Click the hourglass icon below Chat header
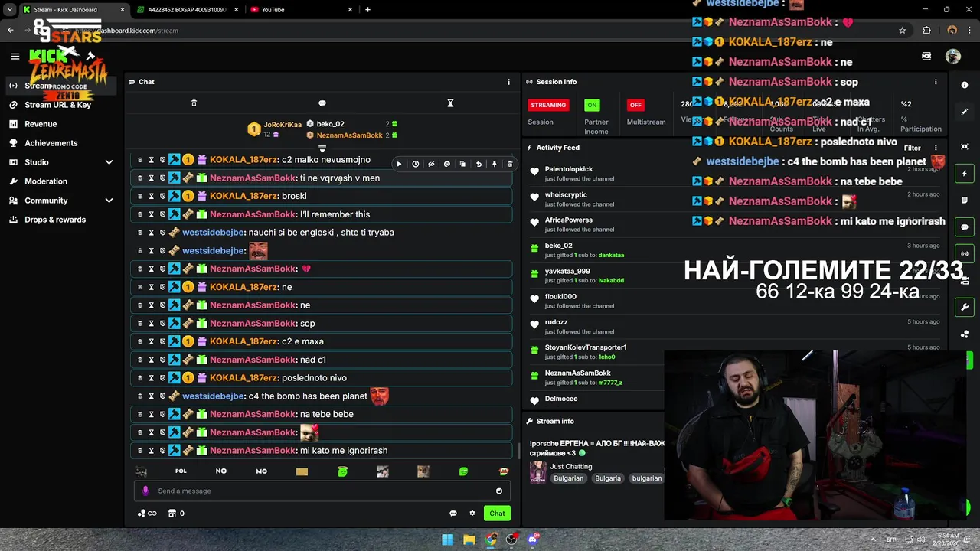 click(450, 103)
